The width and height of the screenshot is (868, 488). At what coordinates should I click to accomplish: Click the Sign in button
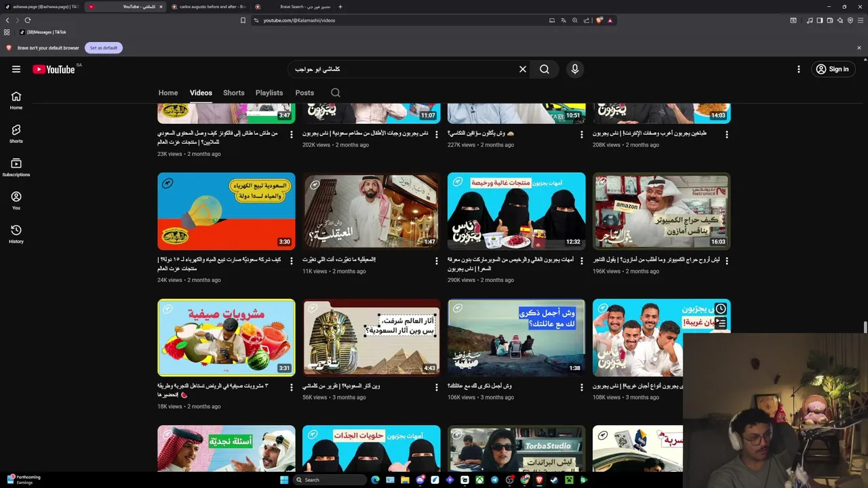(x=833, y=69)
